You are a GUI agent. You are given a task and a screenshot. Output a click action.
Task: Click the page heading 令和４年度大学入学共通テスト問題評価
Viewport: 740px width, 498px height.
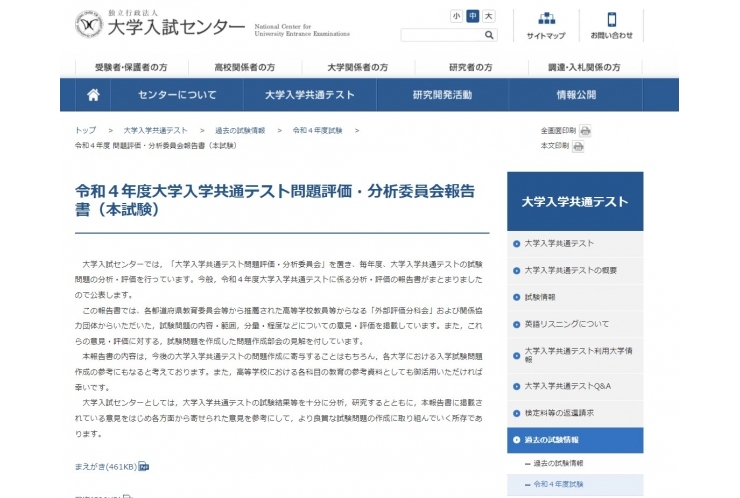tap(275, 200)
